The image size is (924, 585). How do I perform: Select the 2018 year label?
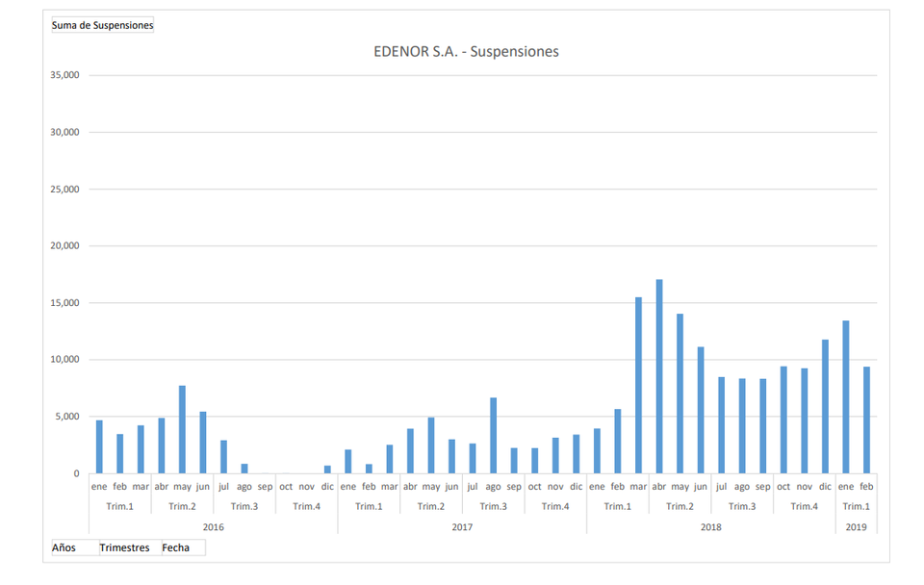point(710,527)
